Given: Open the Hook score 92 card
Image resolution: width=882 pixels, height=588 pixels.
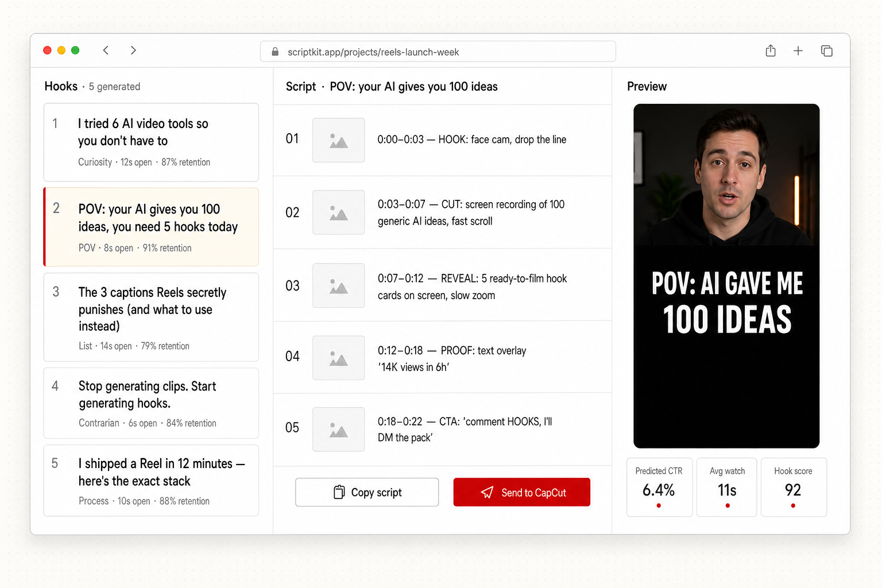Looking at the screenshot, I should click(794, 487).
